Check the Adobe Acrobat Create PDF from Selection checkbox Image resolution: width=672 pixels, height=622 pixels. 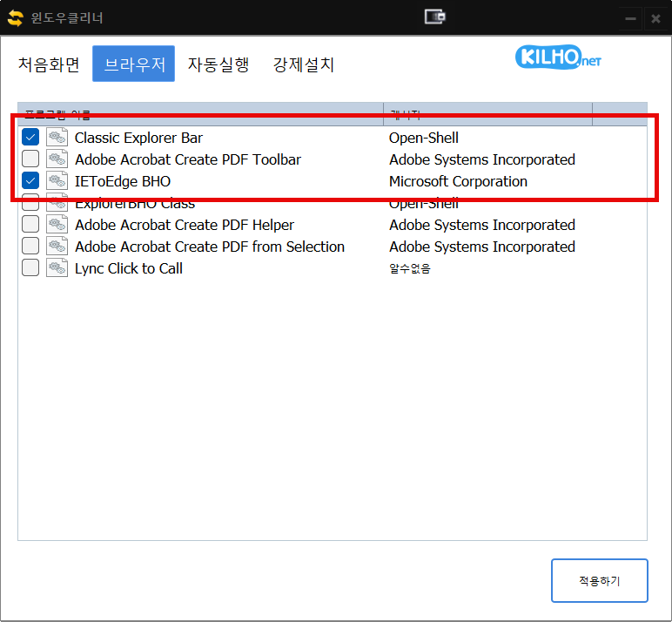click(30, 247)
